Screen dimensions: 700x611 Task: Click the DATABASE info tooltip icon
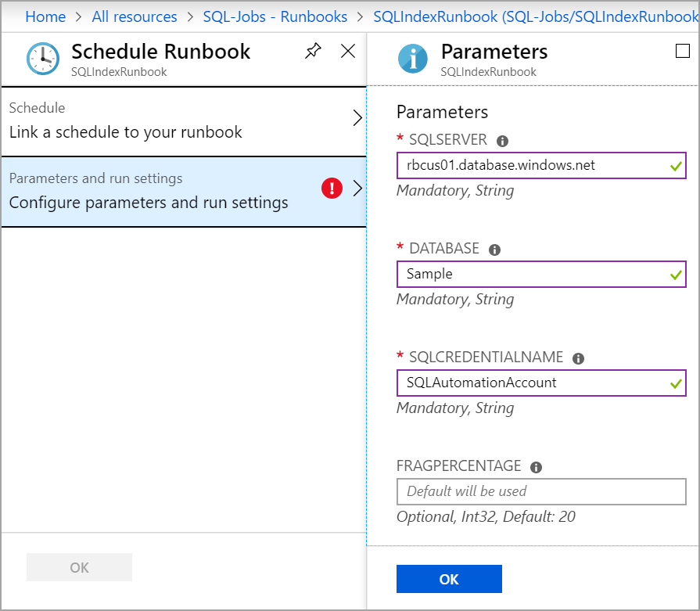pyautogui.click(x=494, y=250)
